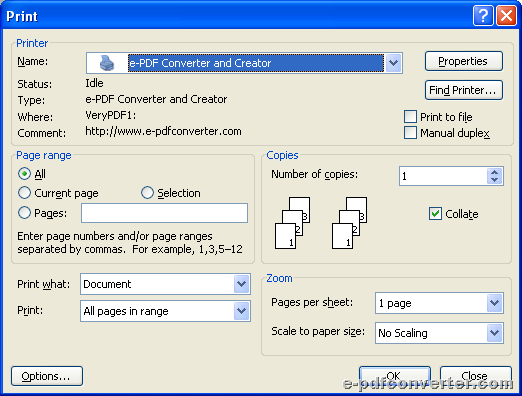Click the printer icon in Name field
The height and width of the screenshot is (396, 522).
coord(107,63)
